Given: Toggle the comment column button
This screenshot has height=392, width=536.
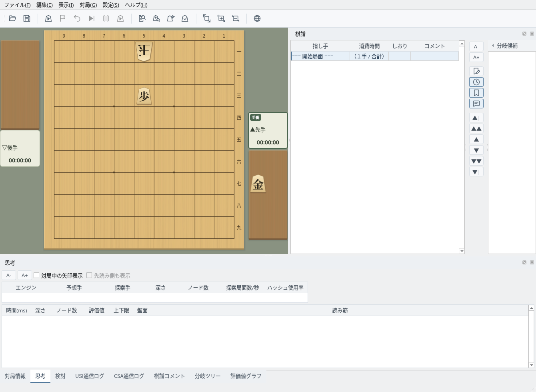Looking at the screenshot, I should click(476, 104).
